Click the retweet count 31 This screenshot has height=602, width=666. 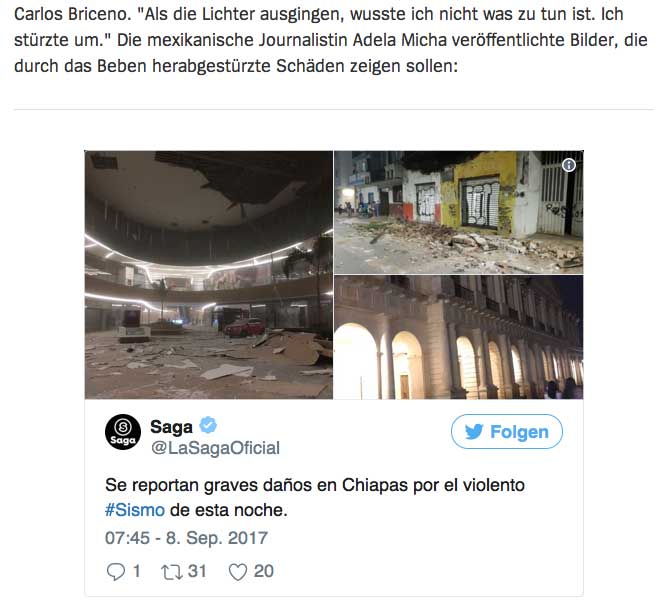pyautogui.click(x=197, y=571)
